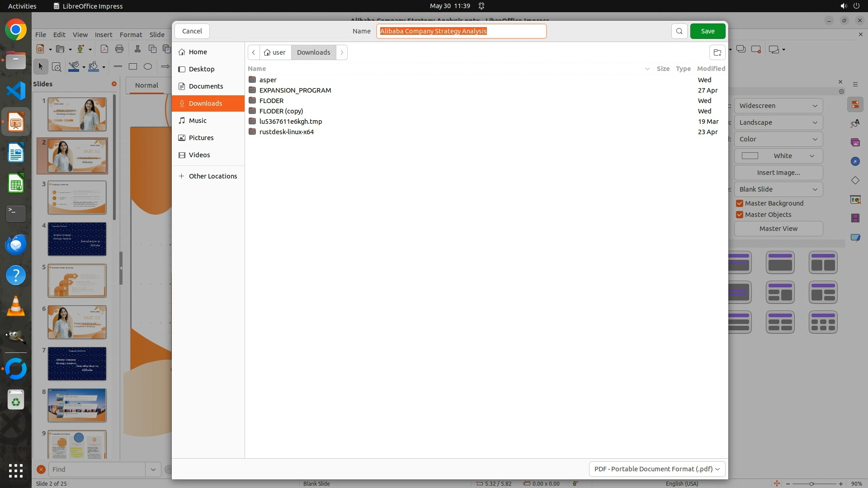Viewport: 868px width, 488px height.
Task: Open VLC media player from dock
Action: coord(16,306)
